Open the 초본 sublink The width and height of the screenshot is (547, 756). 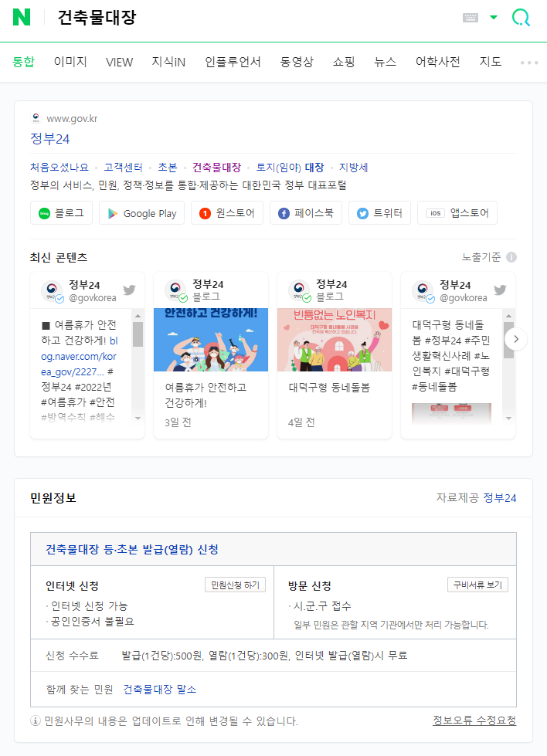click(x=168, y=168)
